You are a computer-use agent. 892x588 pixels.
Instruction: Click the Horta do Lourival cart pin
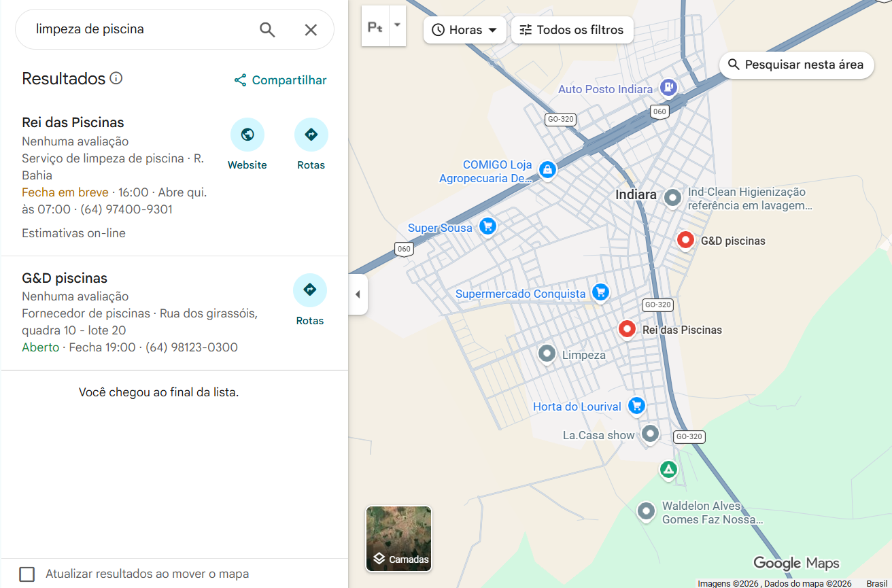point(636,405)
